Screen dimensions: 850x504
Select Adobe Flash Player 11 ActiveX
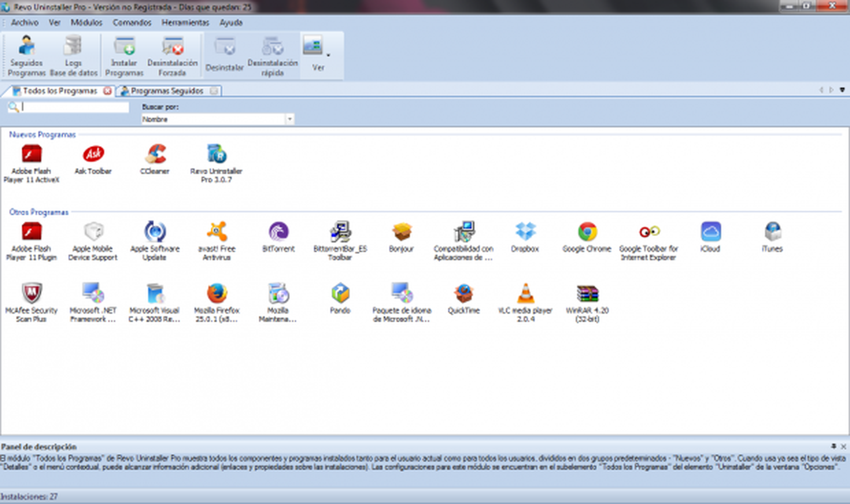[x=31, y=164]
